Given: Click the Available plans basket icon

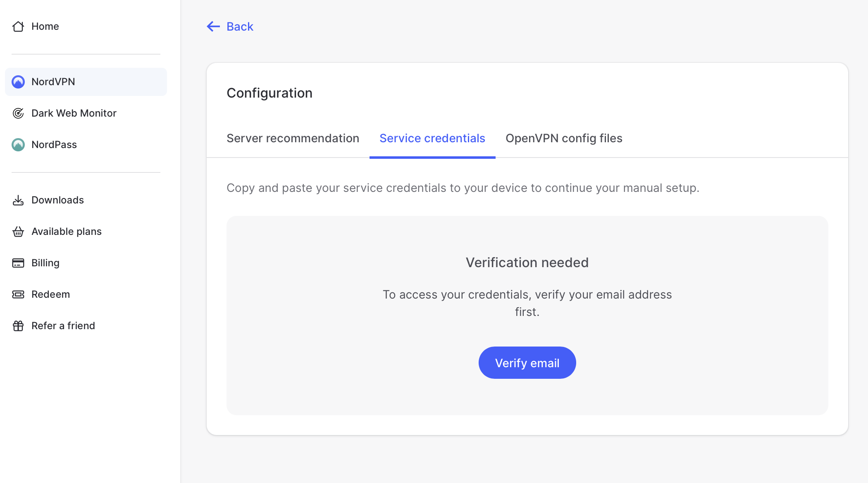Looking at the screenshot, I should (x=18, y=232).
